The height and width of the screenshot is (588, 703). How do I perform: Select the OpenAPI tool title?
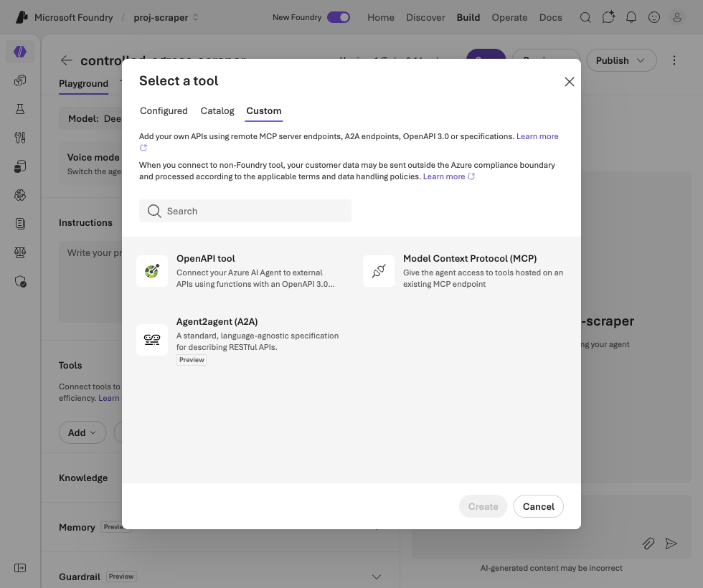click(205, 259)
